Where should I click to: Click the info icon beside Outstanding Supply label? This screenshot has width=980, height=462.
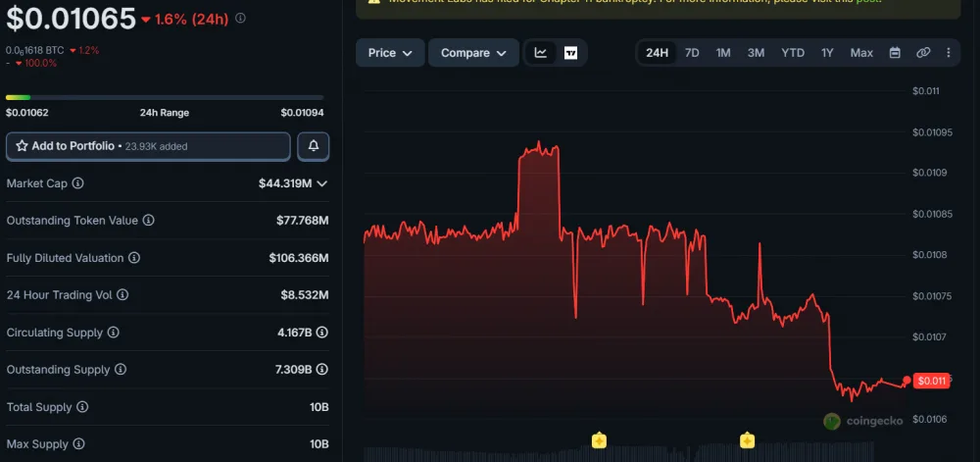tap(120, 370)
